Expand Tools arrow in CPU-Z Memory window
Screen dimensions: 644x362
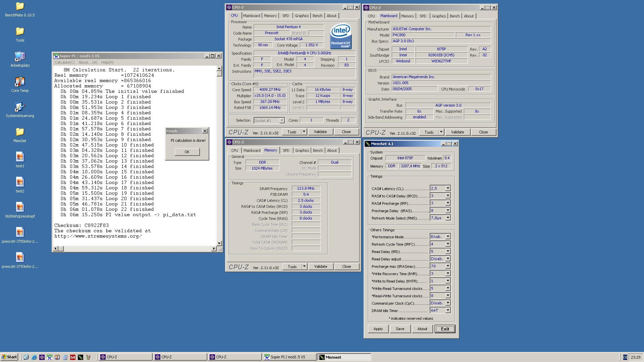point(304,266)
